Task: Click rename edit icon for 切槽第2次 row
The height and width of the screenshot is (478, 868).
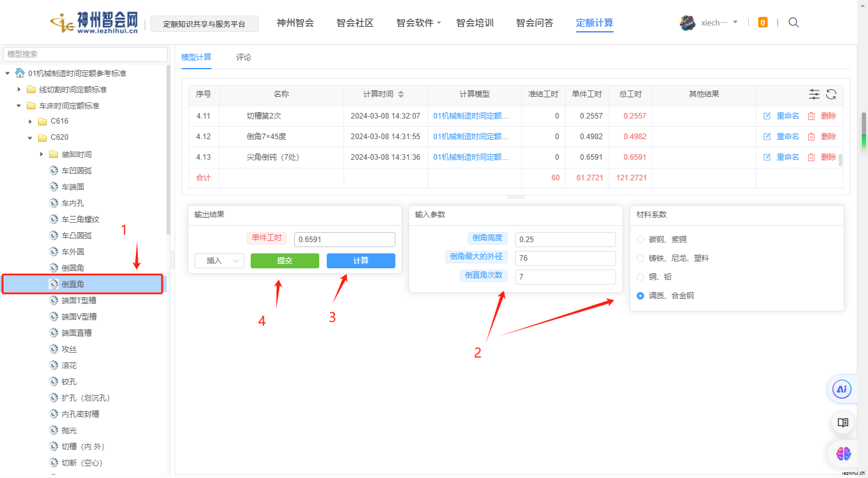Action: pos(768,116)
